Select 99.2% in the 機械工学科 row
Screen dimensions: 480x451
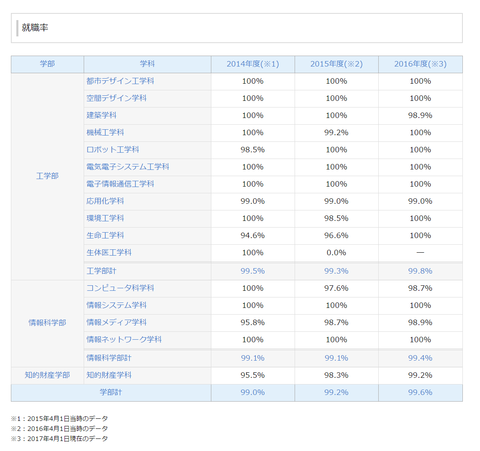pos(336,133)
